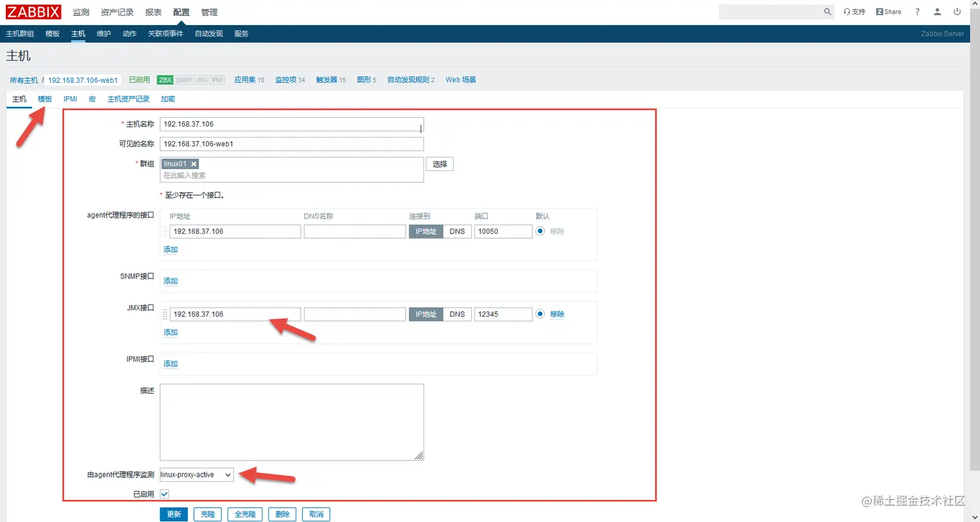
Task: Click 移除 link for JMX interface
Action: 557,314
